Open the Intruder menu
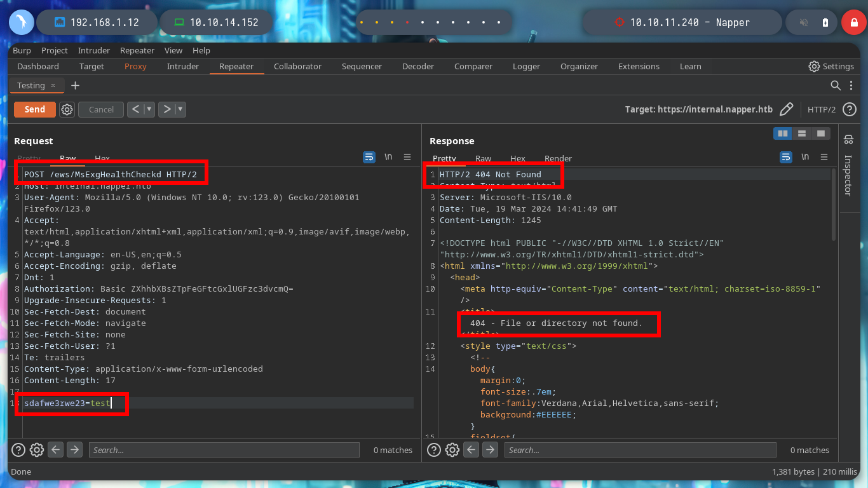Screen dimensions: 868x488 click(94, 50)
